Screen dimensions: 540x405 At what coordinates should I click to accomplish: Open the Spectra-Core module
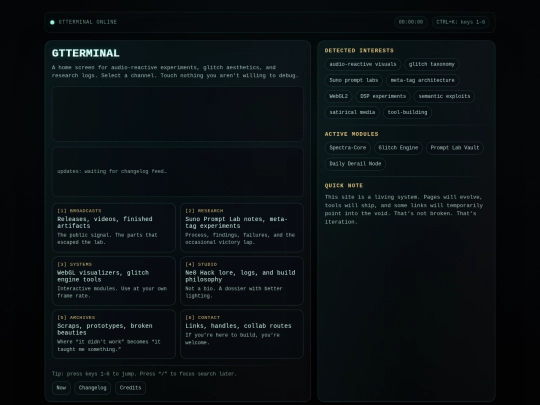pos(348,148)
